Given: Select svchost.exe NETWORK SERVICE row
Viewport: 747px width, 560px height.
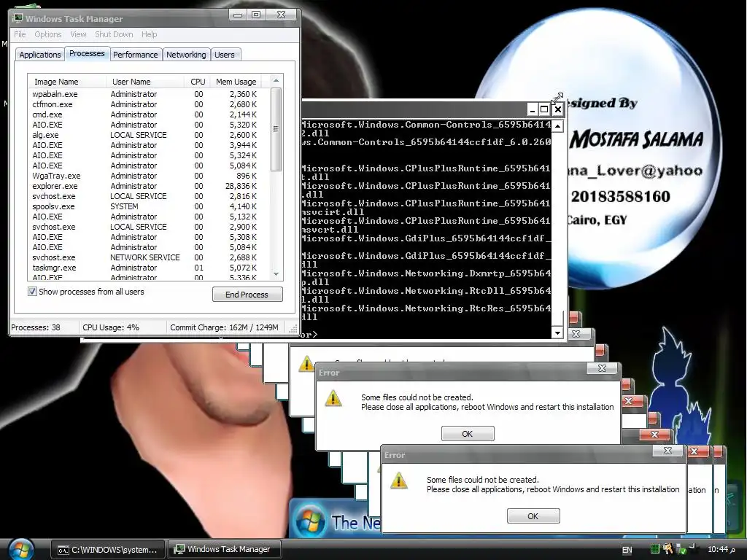Looking at the screenshot, I should click(x=149, y=257).
